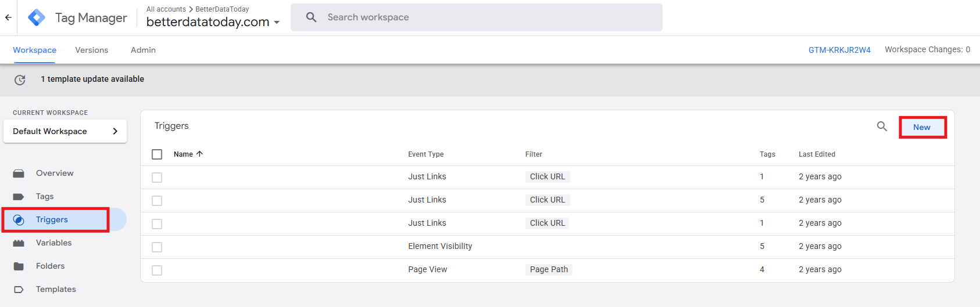
Task: Click the Variables sidebar icon
Action: pyautogui.click(x=19, y=243)
